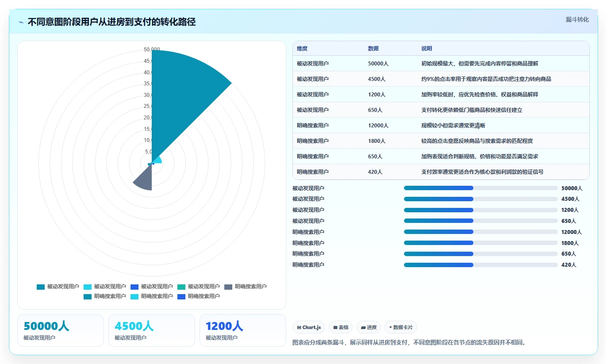Click the 12000人 table cell
This screenshot has width=607, height=364.
point(378,126)
